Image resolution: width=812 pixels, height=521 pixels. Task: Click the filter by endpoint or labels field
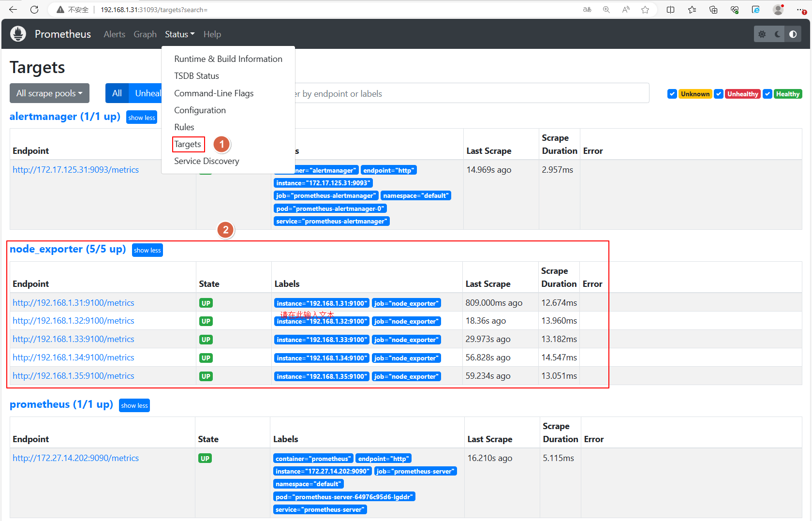(472, 93)
